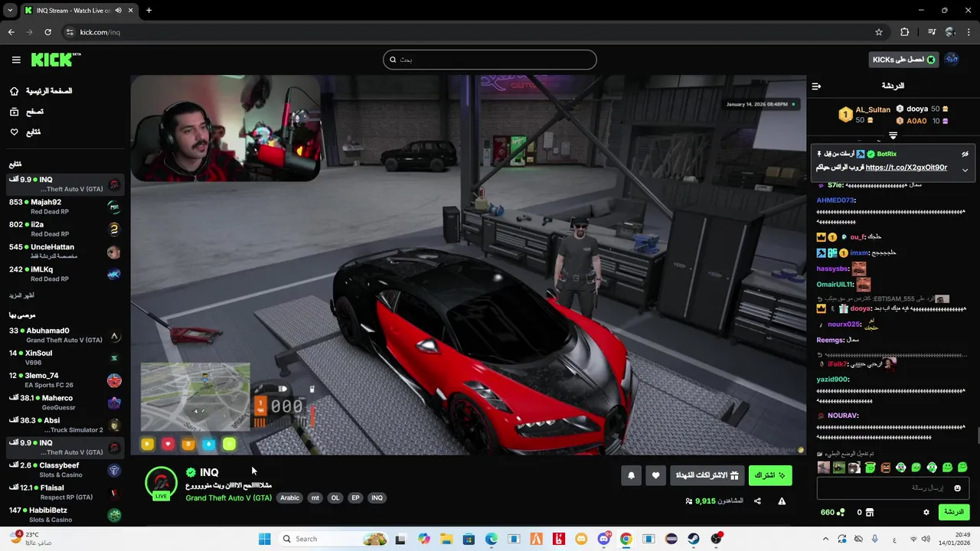Open ii2a channel in sidebar
The image size is (980, 551).
point(65,229)
